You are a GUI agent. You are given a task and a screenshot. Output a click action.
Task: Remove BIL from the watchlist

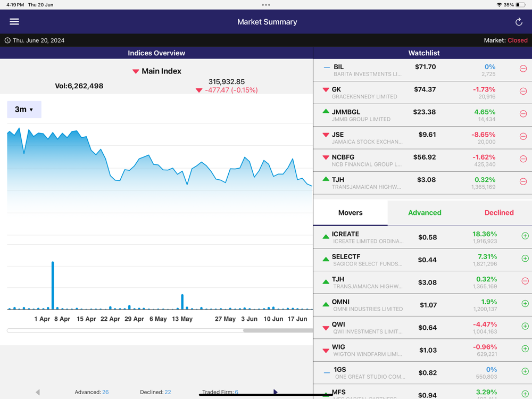[x=523, y=69]
